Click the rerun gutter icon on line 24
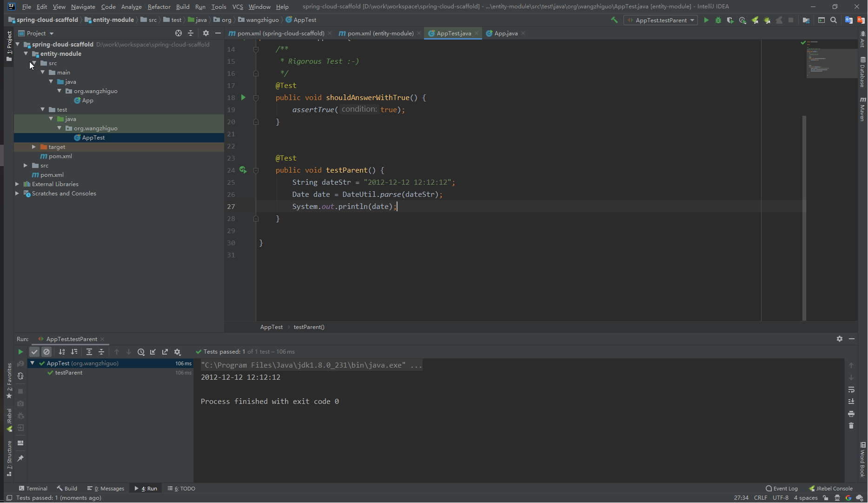The width and height of the screenshot is (868, 503). point(243,170)
